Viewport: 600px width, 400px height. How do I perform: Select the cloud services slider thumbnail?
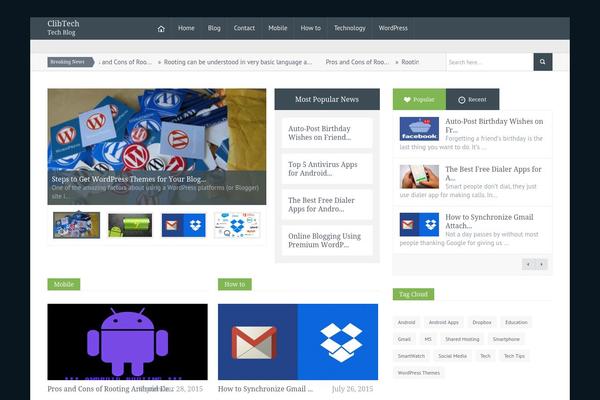point(237,225)
